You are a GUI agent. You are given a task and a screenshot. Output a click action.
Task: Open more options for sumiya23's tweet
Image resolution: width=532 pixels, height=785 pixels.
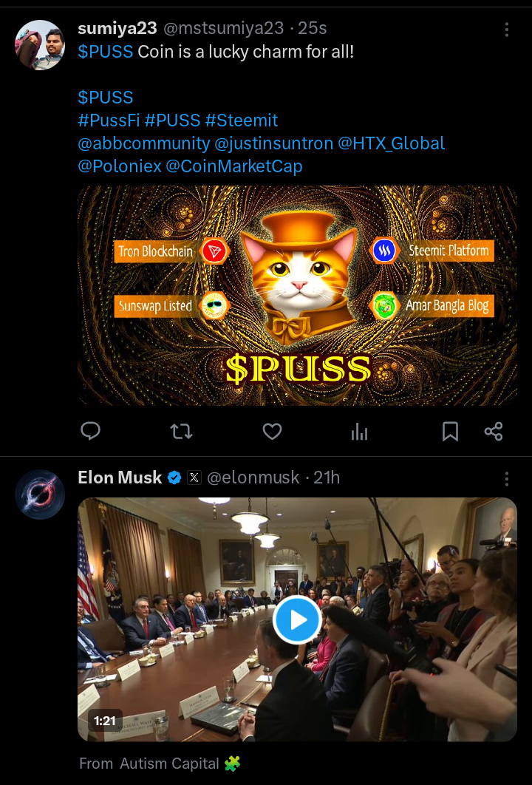pos(506,30)
